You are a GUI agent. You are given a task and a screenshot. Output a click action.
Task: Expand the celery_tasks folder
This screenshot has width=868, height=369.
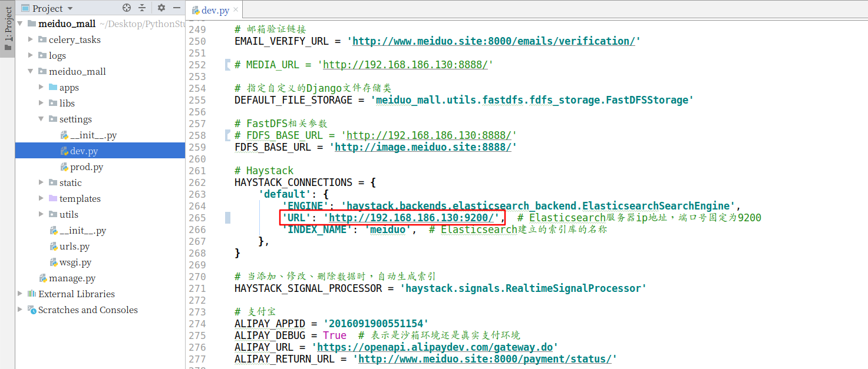[x=31, y=39]
